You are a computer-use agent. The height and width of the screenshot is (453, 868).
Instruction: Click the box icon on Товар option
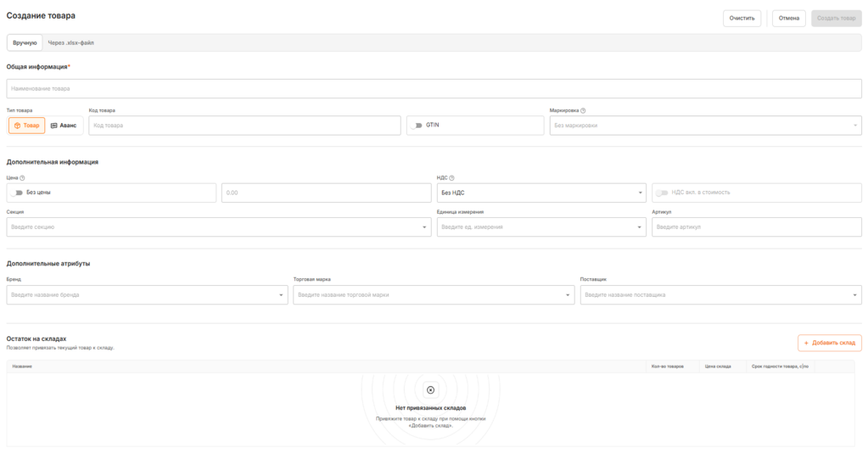pos(17,126)
